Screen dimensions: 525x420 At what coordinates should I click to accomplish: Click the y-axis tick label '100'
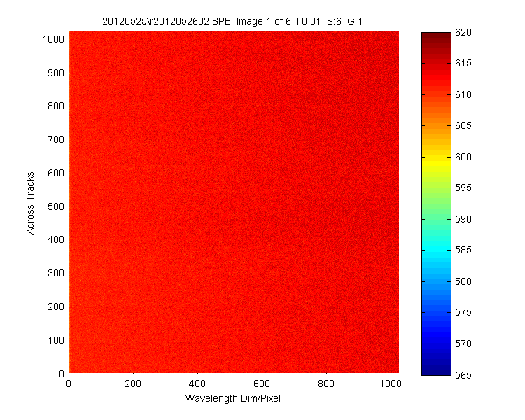[56, 341]
